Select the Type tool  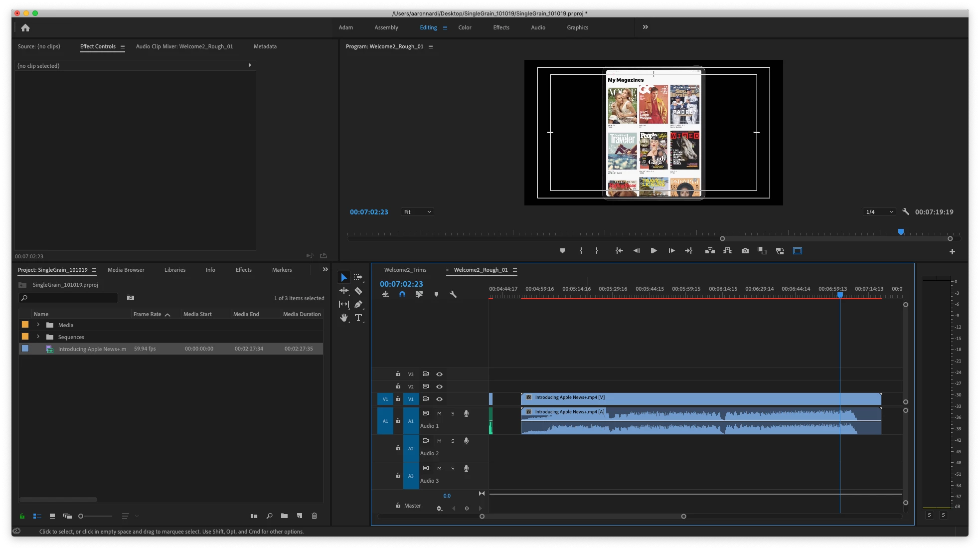(358, 318)
